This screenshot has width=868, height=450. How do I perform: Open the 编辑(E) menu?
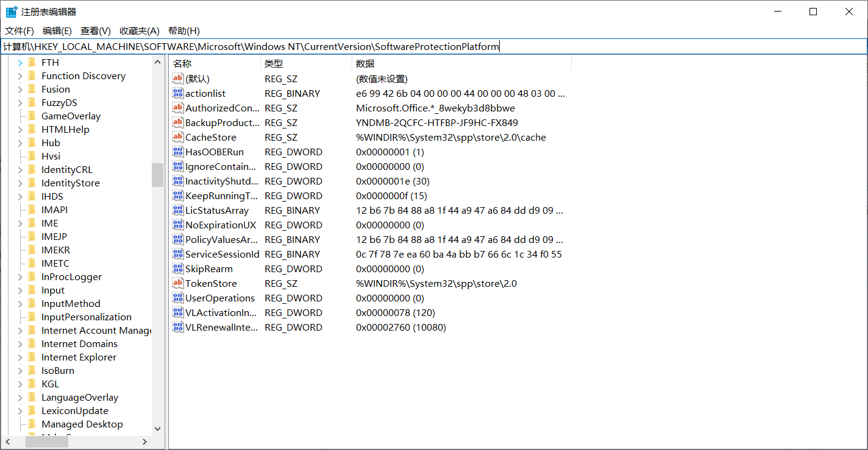57,31
